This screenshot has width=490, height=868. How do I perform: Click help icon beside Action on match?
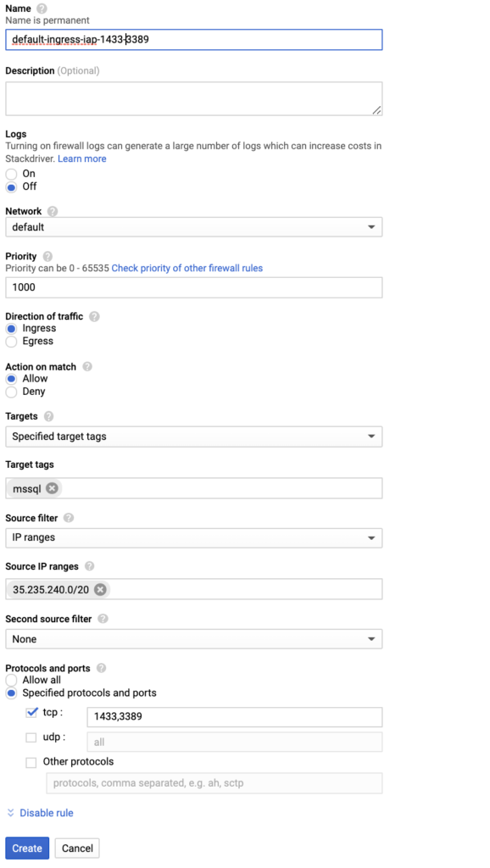pyautogui.click(x=87, y=366)
